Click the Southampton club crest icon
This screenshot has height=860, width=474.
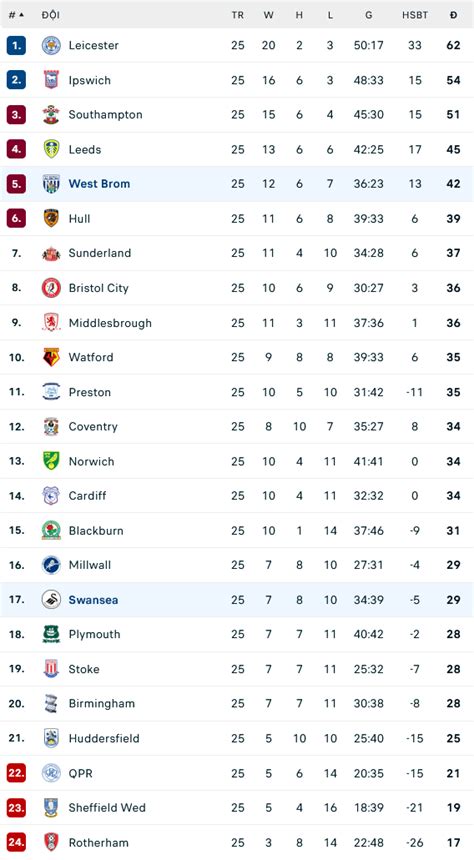click(51, 115)
